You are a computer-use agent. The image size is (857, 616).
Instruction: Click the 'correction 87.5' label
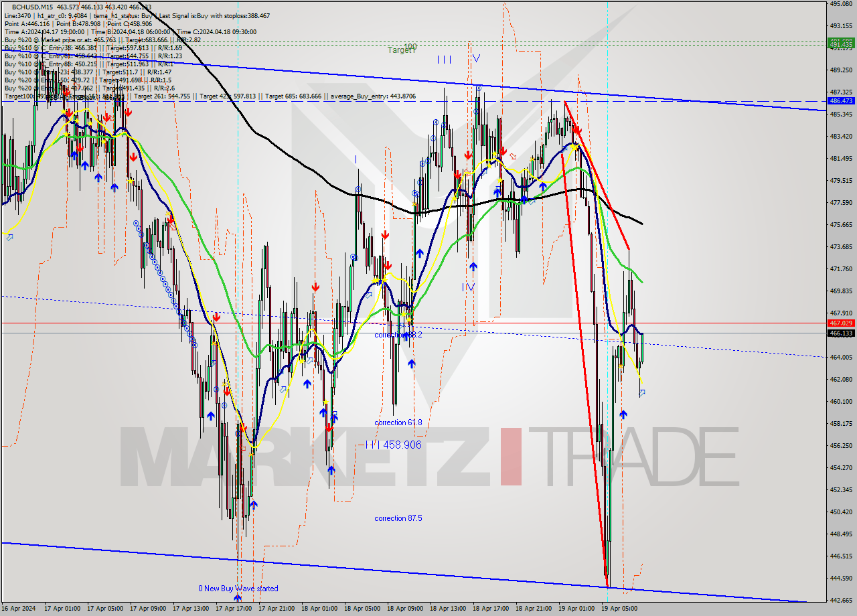(x=398, y=518)
